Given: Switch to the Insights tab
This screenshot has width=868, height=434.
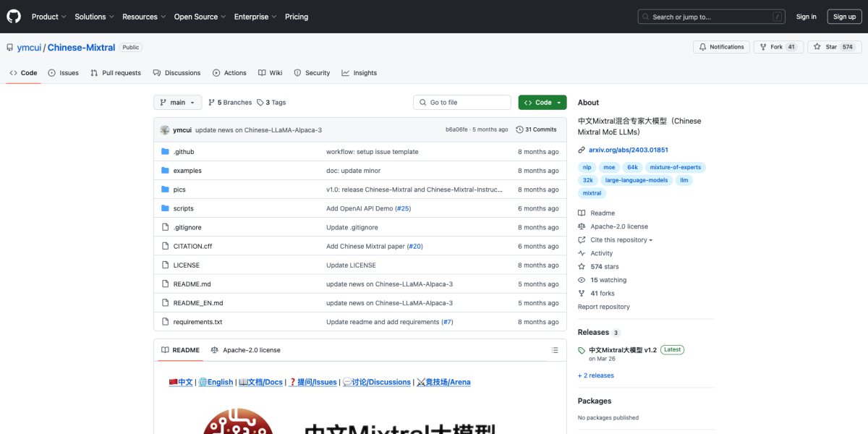Looking at the screenshot, I should pos(359,72).
